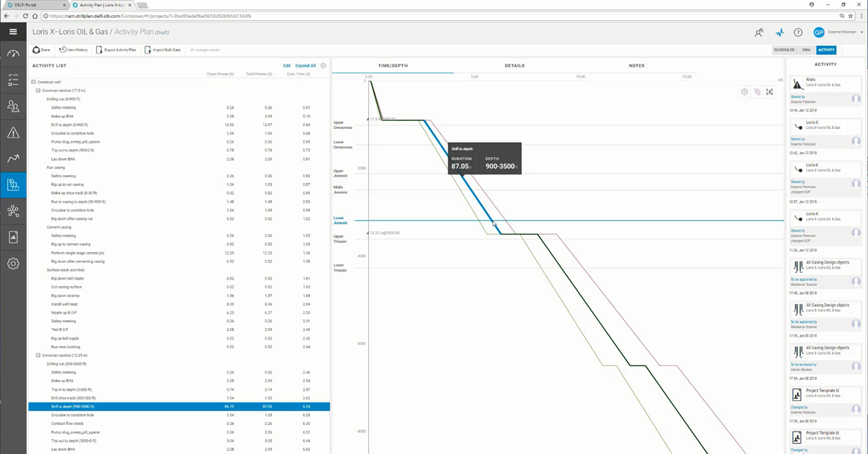
Task: Collapse the Construct section (12.25 in) node
Action: 38,356
